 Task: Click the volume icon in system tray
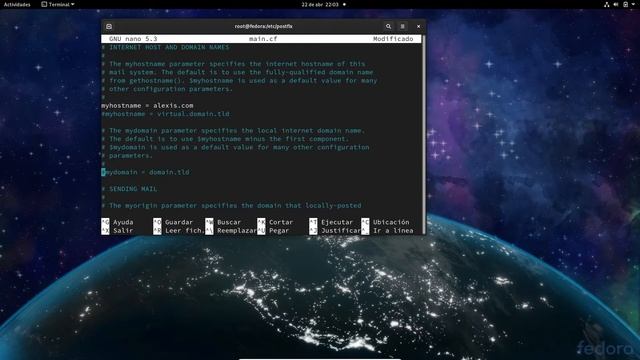tap(616, 4)
